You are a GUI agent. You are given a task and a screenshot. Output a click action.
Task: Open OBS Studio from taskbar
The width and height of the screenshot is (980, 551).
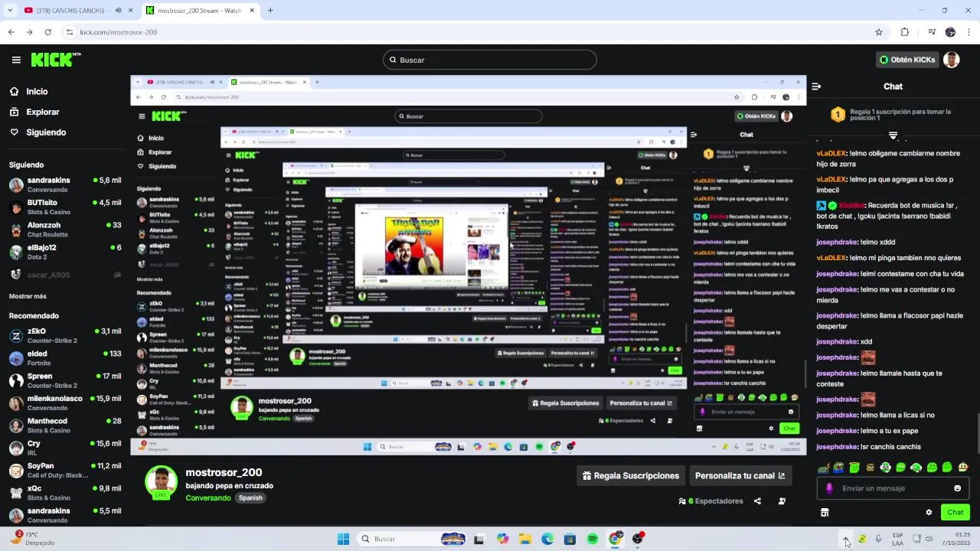637,539
